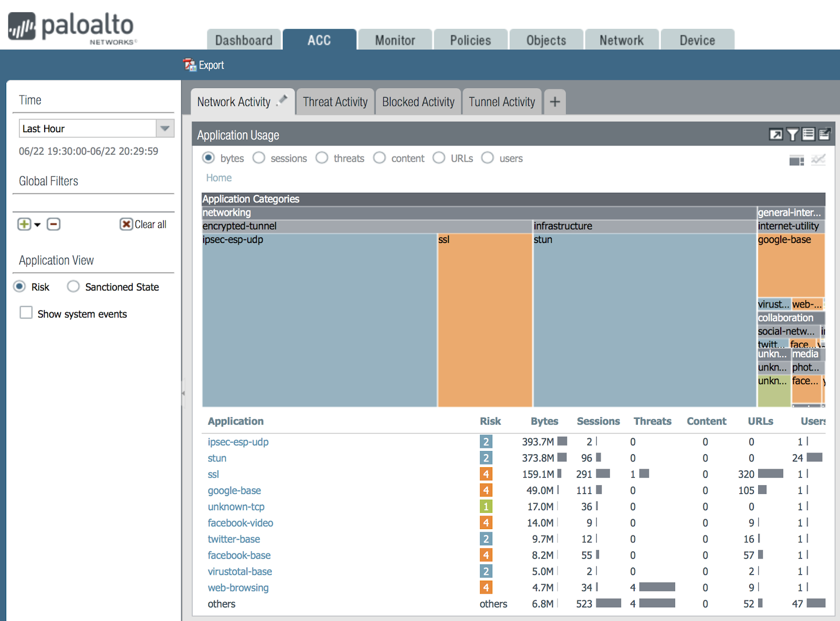The image size is (840, 621).
Task: Click the risk 4 badge for web-browsing
Action: tap(486, 587)
